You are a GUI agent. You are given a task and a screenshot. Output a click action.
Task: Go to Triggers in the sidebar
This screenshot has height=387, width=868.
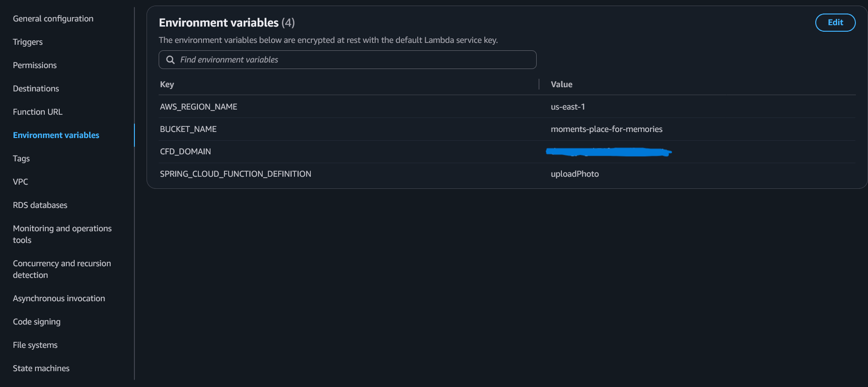click(x=28, y=42)
